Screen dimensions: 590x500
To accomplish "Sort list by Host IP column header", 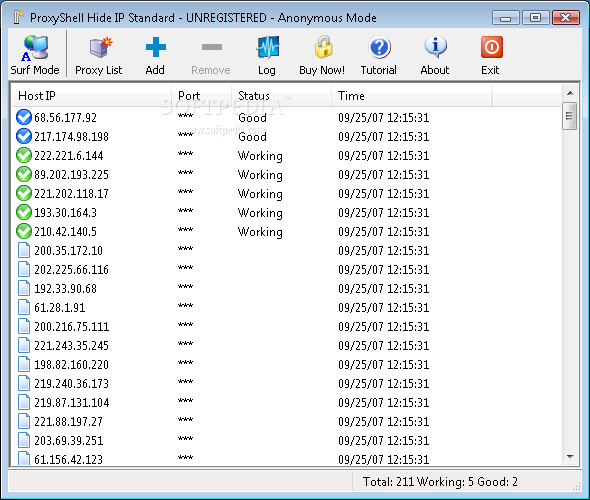I will (92, 96).
